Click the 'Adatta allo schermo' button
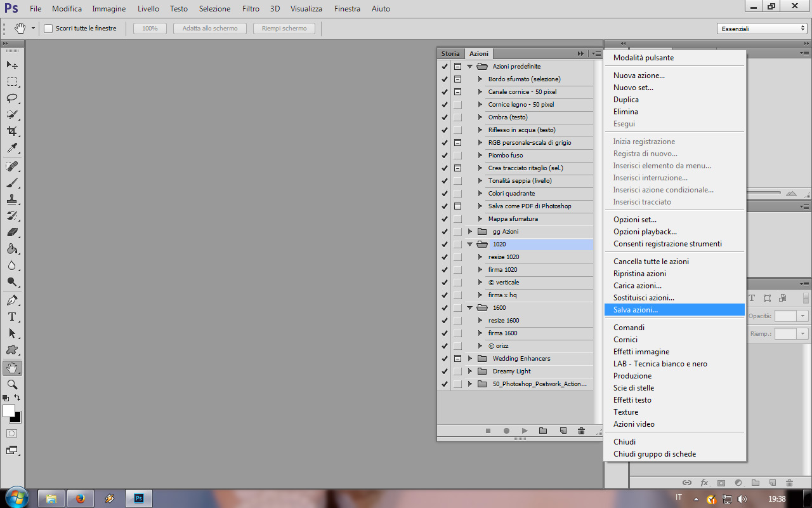 (x=210, y=29)
